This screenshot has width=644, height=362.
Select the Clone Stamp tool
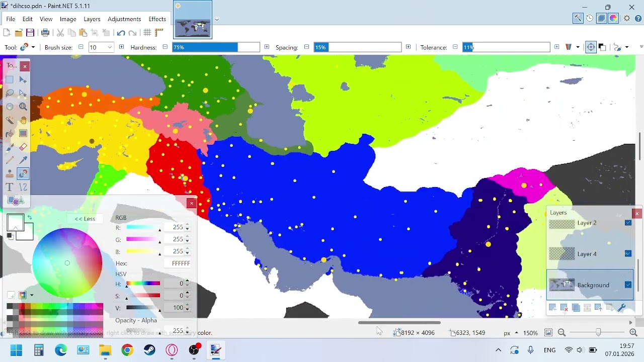point(10,174)
